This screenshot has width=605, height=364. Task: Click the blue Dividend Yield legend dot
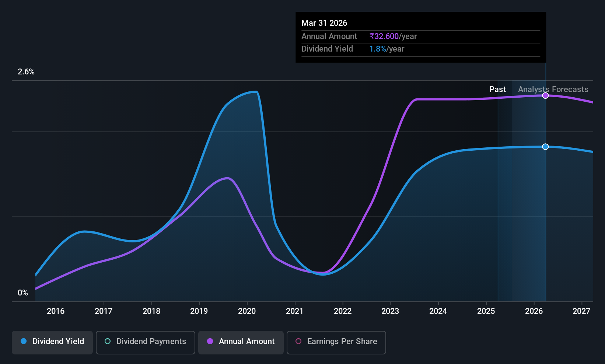24,341
